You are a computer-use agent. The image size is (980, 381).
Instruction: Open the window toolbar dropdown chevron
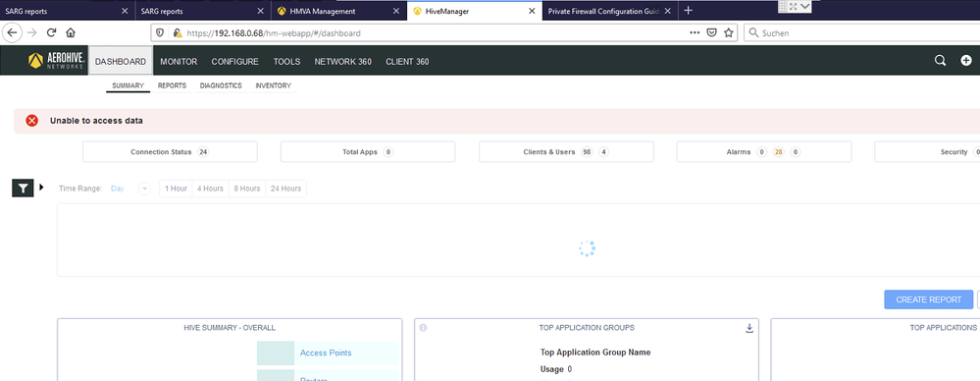(x=804, y=6)
